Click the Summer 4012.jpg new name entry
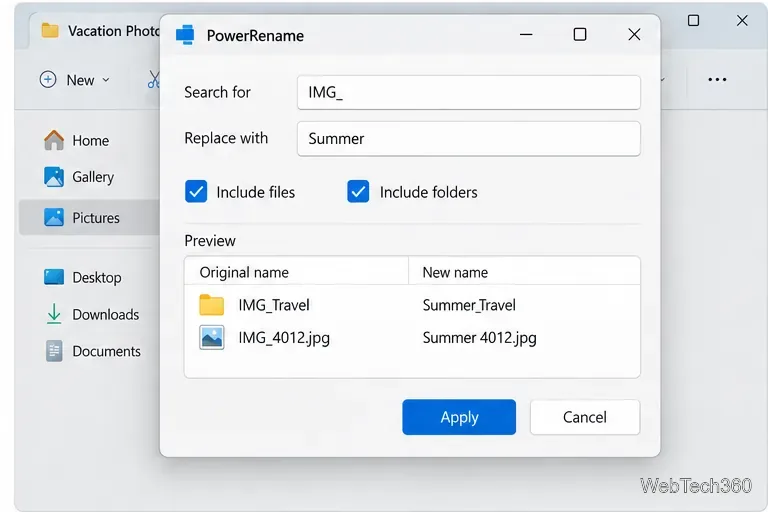 pyautogui.click(x=480, y=338)
